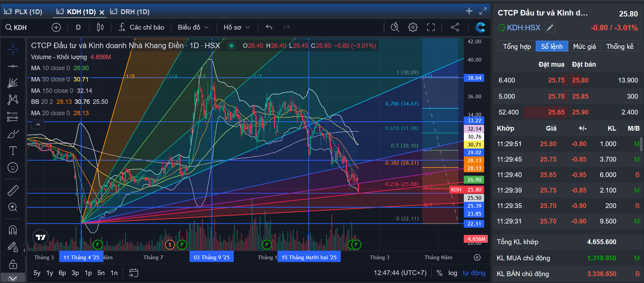Select the pattern drawing tool
This screenshot has height=283, width=644.
tap(13, 100)
